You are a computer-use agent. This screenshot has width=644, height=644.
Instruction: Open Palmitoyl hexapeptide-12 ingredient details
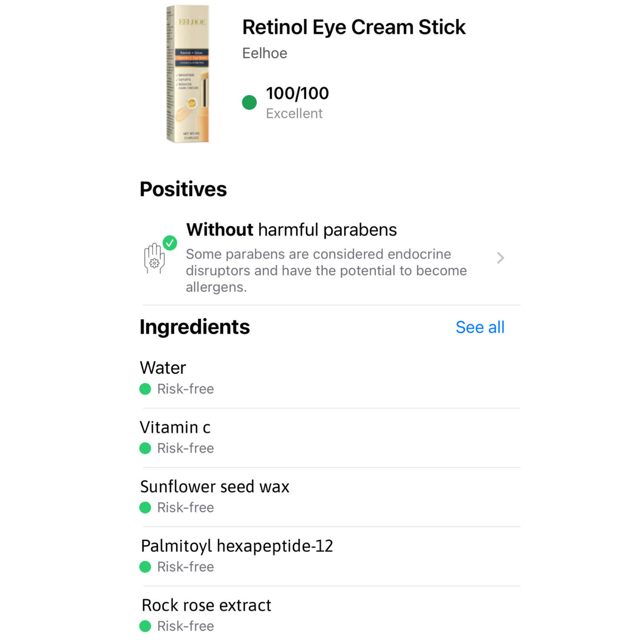[x=237, y=546]
